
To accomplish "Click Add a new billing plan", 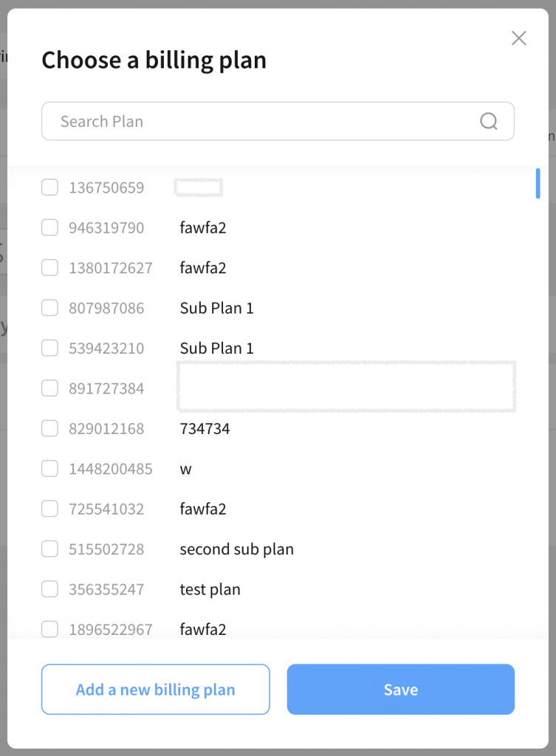I will [155, 690].
